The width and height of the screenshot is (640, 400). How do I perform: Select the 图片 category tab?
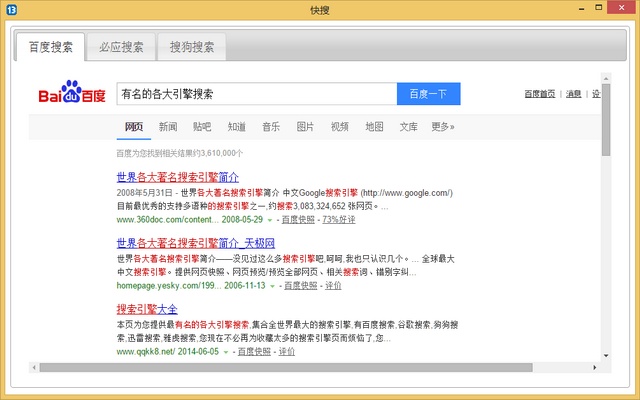pyautogui.click(x=305, y=127)
